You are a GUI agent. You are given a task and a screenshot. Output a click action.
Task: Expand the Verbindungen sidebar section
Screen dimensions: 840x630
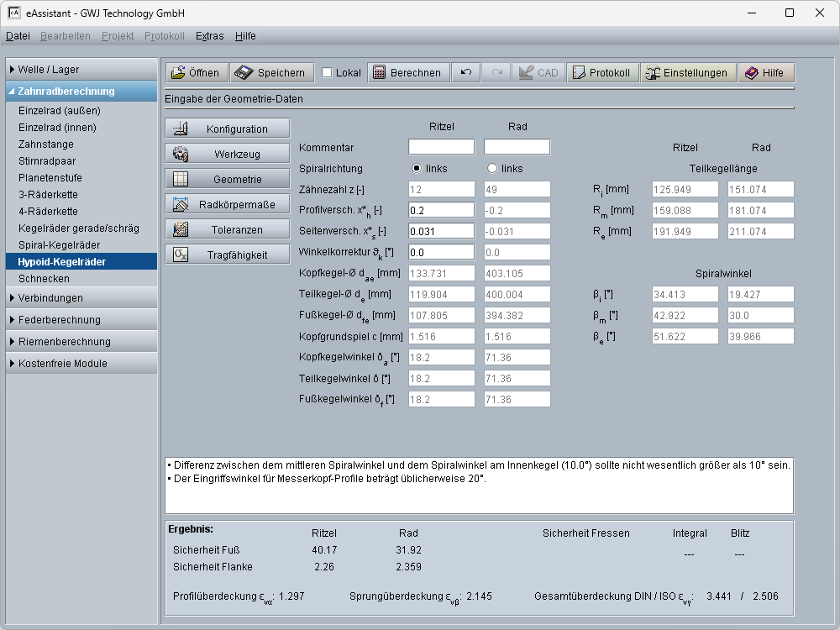[81, 298]
